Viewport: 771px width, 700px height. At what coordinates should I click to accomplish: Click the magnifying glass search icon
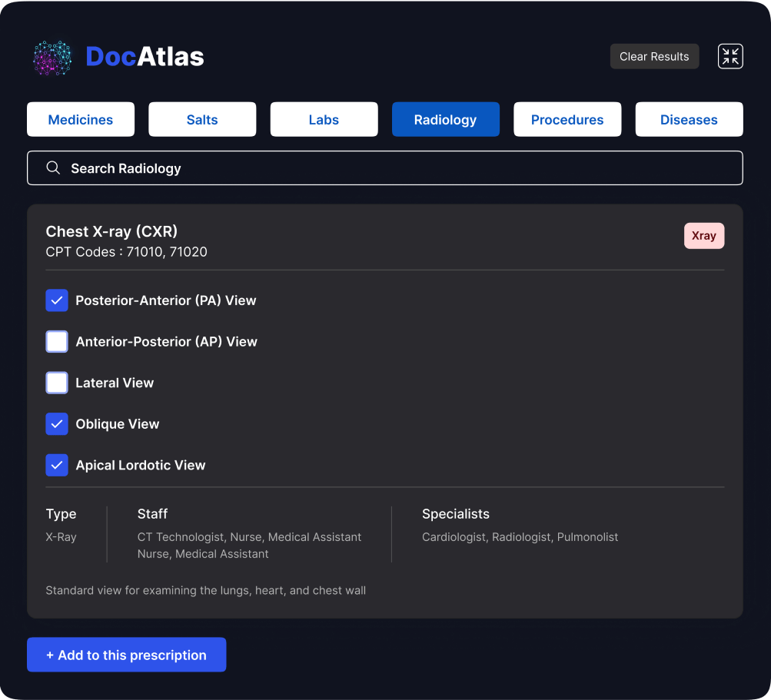pyautogui.click(x=53, y=168)
